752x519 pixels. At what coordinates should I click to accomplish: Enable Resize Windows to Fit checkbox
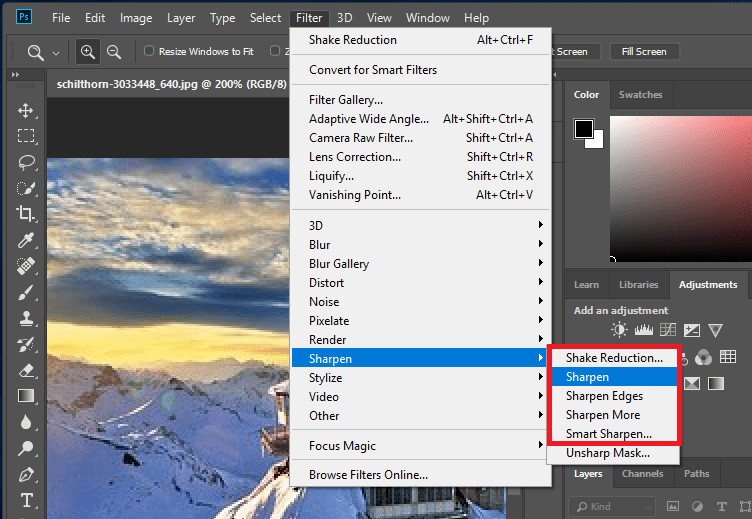tap(149, 52)
